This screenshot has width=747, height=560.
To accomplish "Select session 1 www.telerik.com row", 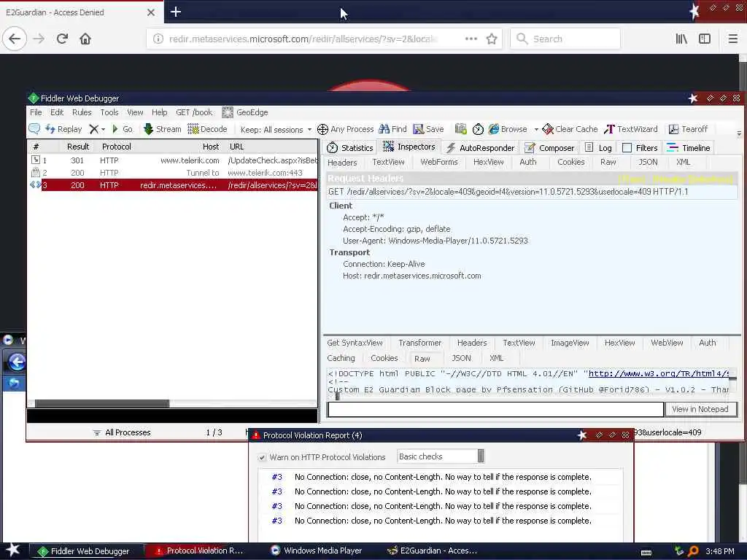I will tap(172, 160).
